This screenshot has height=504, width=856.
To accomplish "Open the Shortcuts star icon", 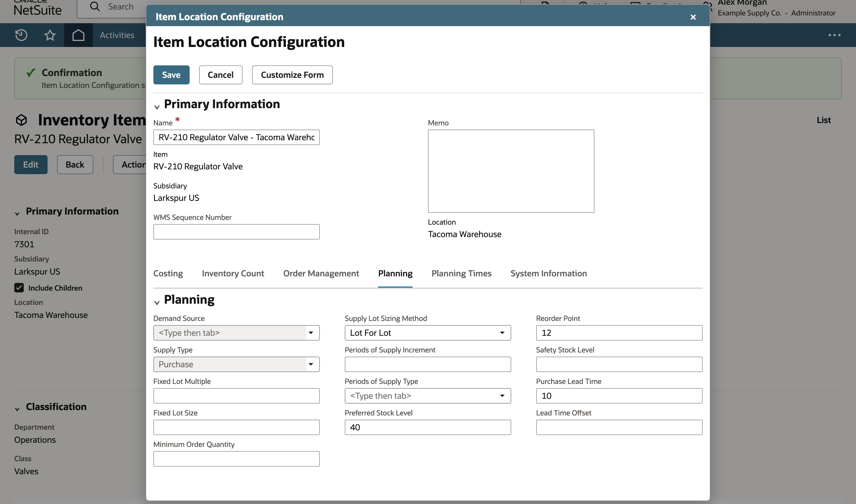I will pyautogui.click(x=50, y=35).
